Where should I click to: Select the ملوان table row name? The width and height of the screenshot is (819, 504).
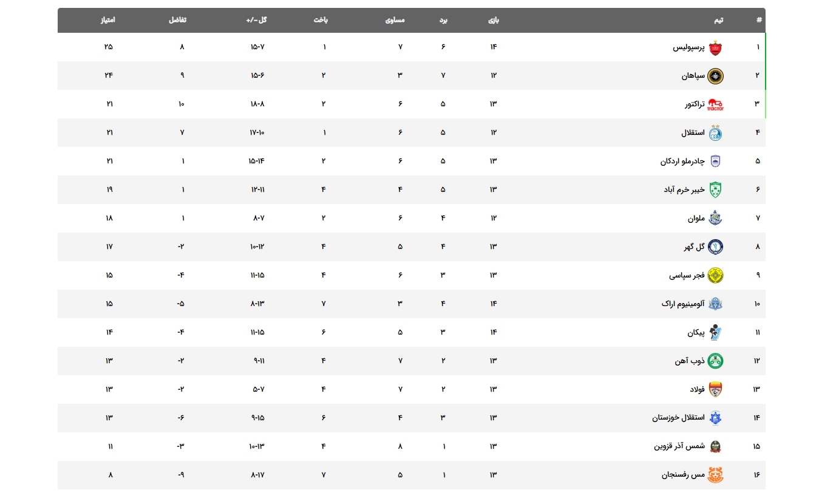pos(696,219)
